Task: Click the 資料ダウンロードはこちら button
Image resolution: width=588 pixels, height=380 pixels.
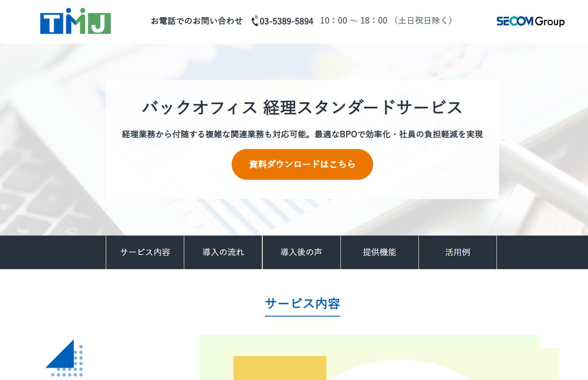Action: (x=302, y=164)
